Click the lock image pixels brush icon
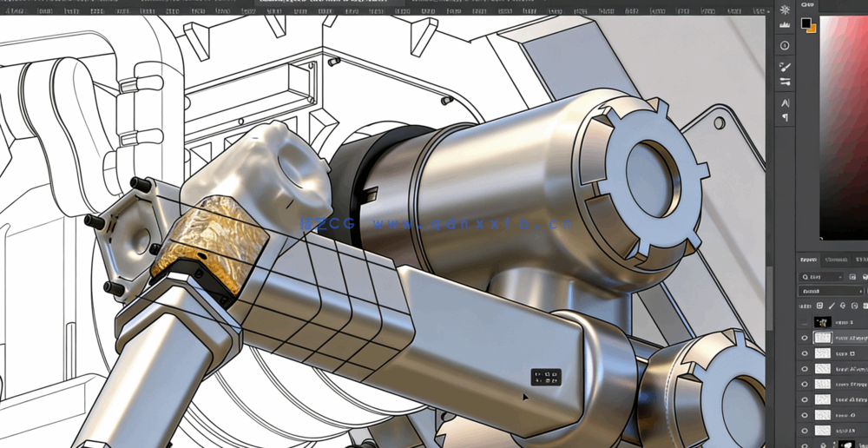The image size is (868, 448). coord(831,306)
